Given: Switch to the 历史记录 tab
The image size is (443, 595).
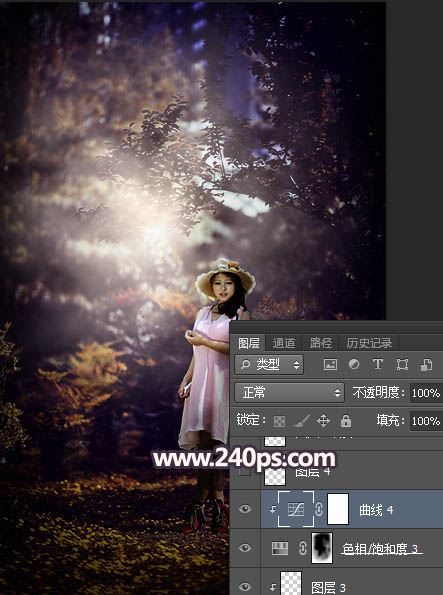Looking at the screenshot, I should click(x=369, y=343).
